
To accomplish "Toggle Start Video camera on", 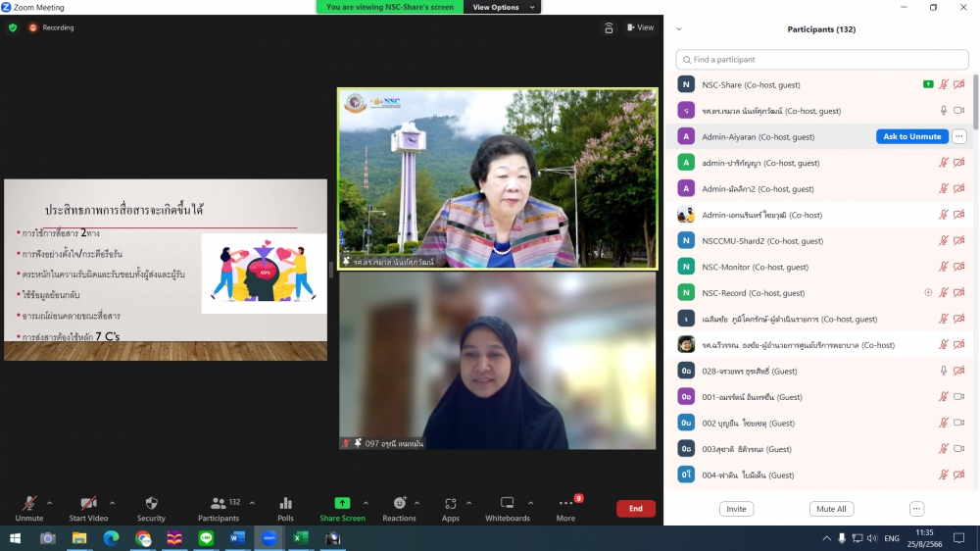I will pyautogui.click(x=88, y=508).
